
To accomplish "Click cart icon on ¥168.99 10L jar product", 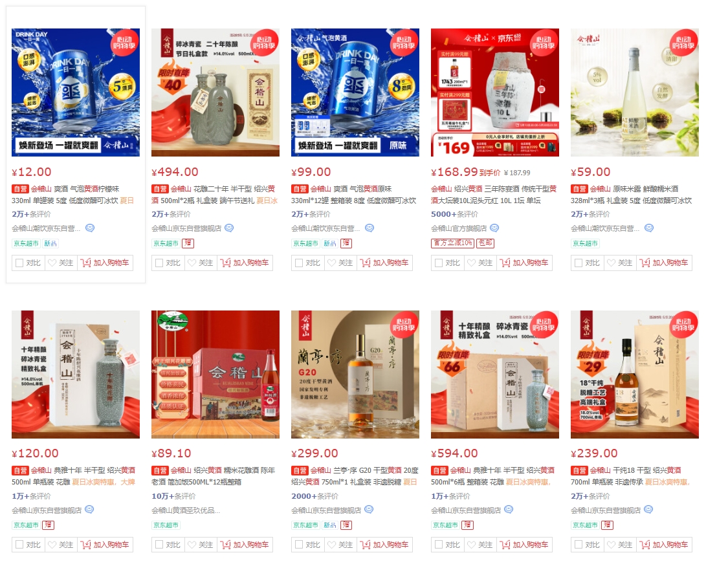I will coord(505,263).
